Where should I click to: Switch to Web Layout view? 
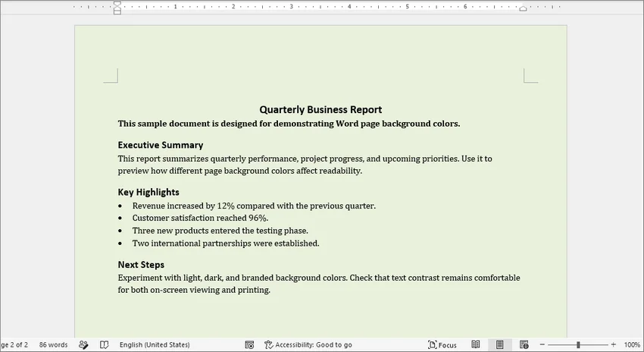(x=524, y=344)
